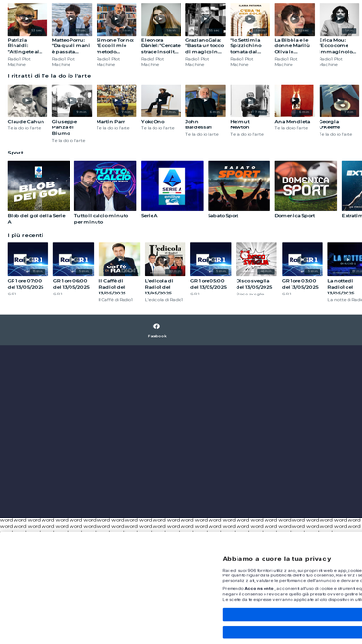Open L'edicola di Radio1 episode thumbnail
The width and height of the screenshot is (362, 644).
(x=165, y=259)
